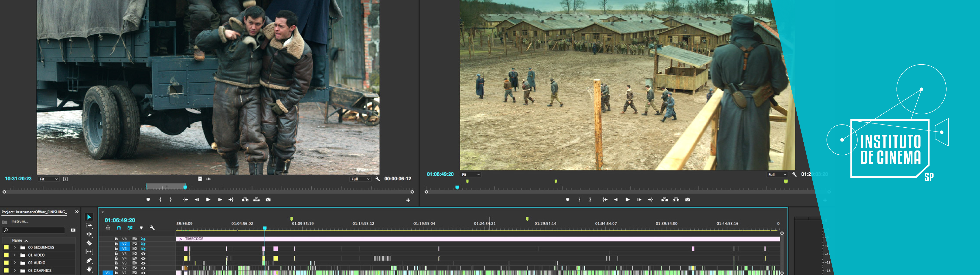Toggle lock on track V4
Image resolution: width=980 pixels, height=275 pixels.
(x=116, y=258)
